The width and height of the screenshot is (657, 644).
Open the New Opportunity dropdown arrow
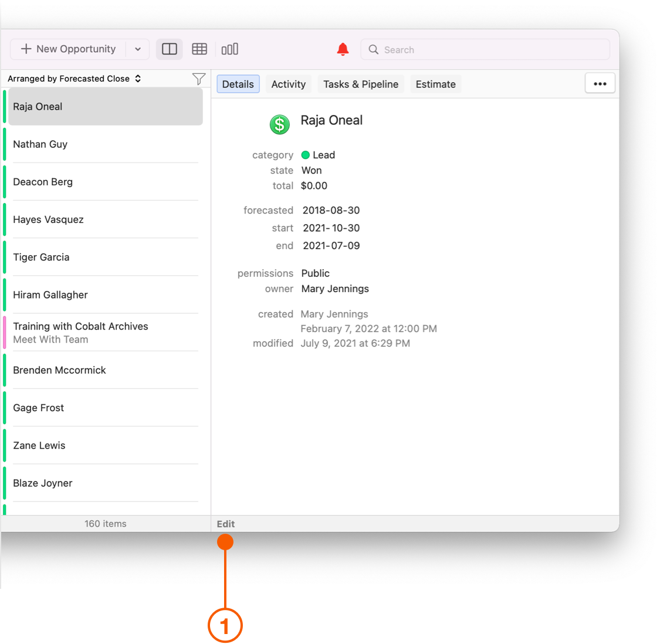pyautogui.click(x=138, y=49)
